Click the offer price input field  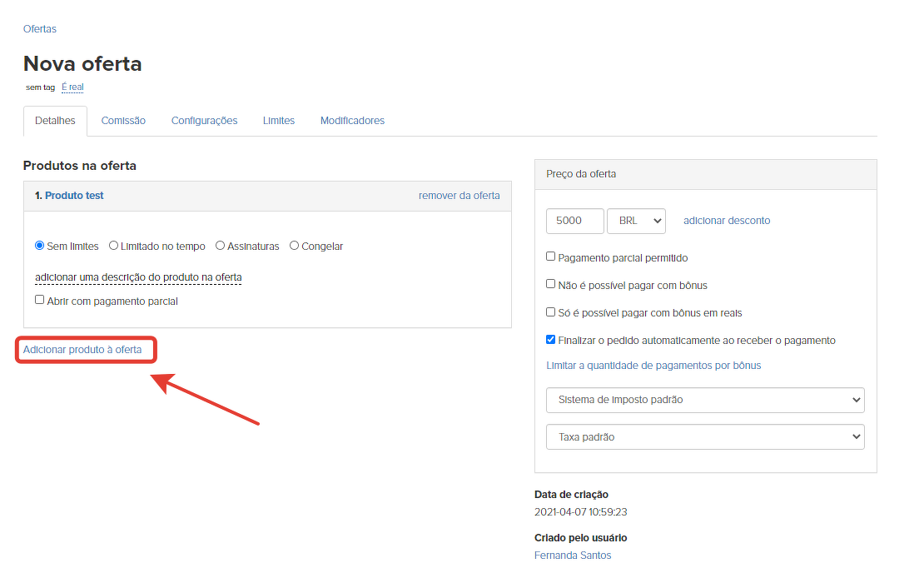574,221
